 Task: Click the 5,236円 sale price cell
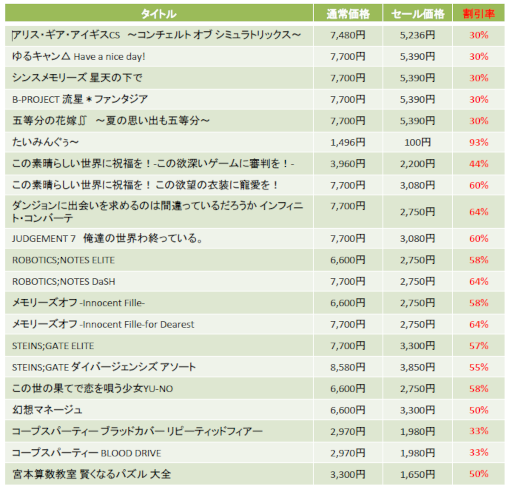pos(418,35)
